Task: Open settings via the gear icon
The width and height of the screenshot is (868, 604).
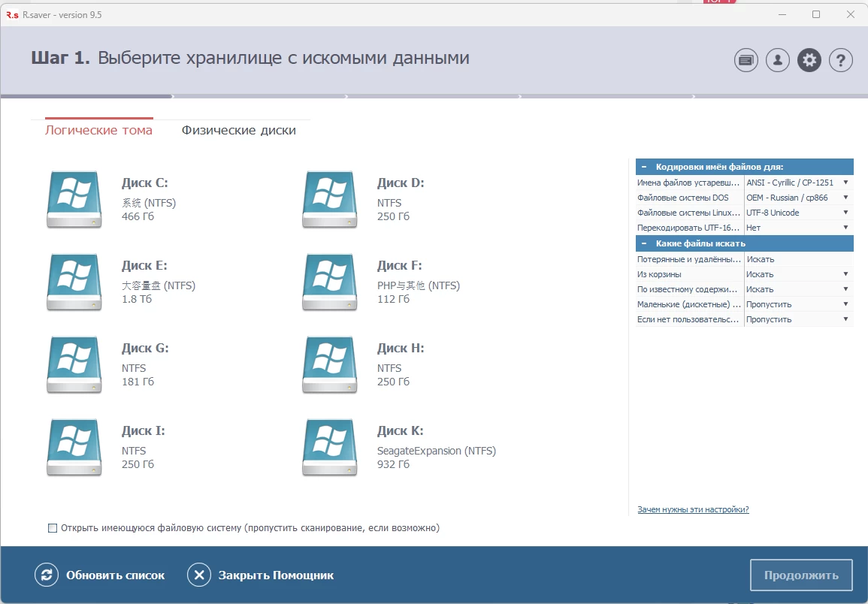Action: [x=809, y=61]
